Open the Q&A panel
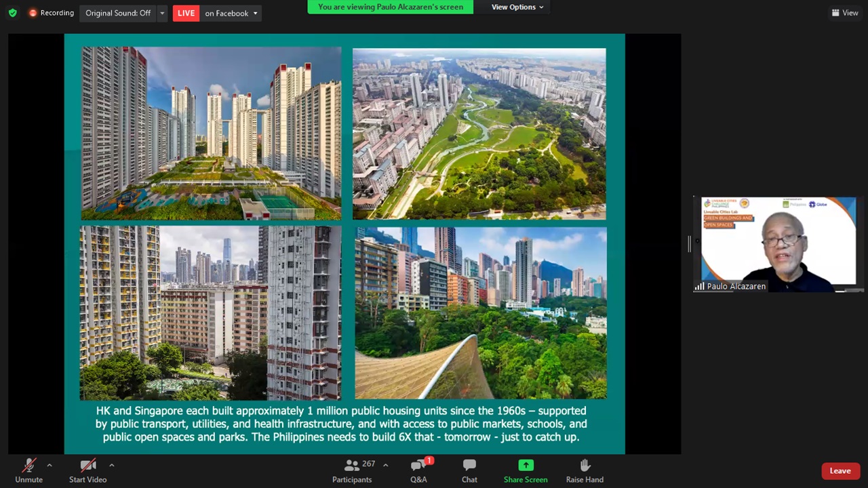The image size is (868, 488). [x=418, y=470]
